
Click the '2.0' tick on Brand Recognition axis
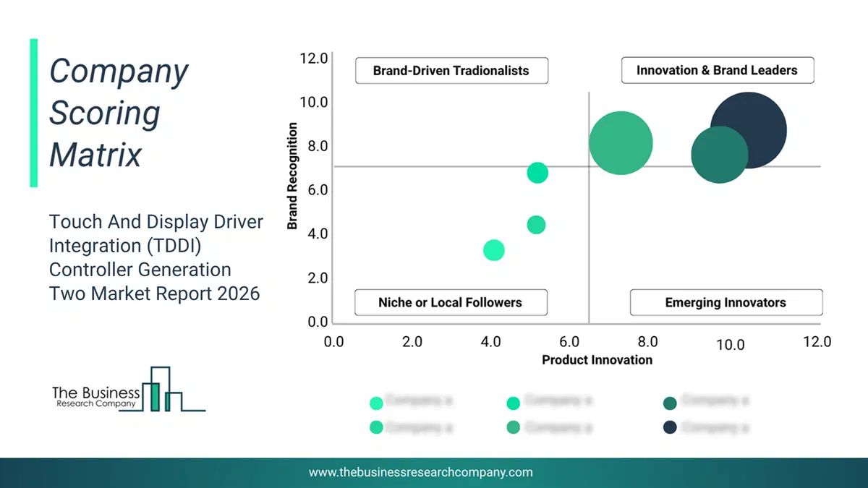click(x=318, y=278)
